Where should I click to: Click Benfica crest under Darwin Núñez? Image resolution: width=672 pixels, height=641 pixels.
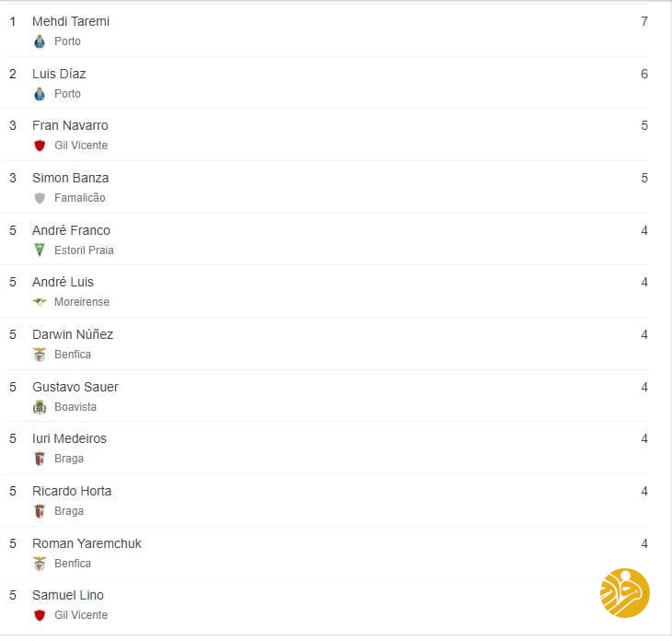pyautogui.click(x=39, y=355)
